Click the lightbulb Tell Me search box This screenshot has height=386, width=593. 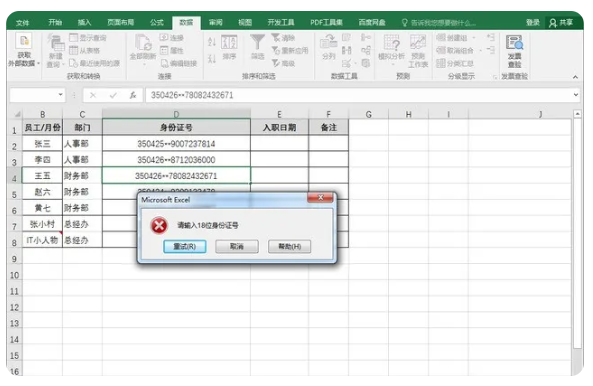(x=439, y=23)
